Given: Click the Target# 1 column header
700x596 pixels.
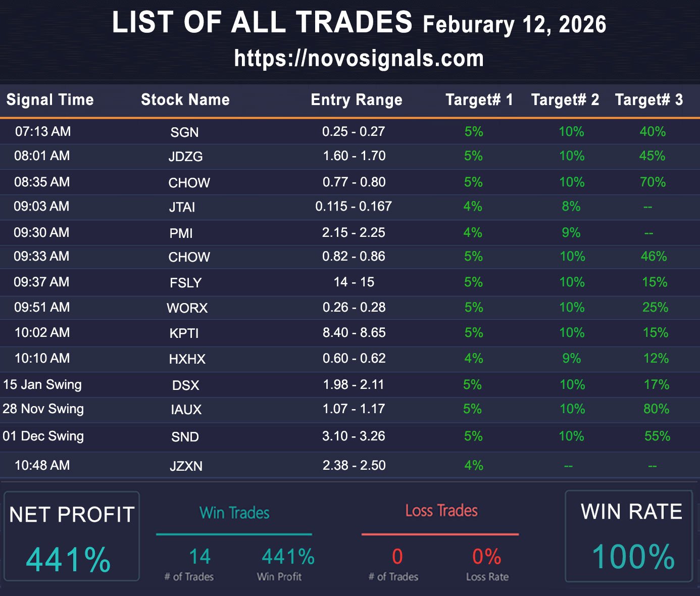Looking at the screenshot, I should point(479,100).
